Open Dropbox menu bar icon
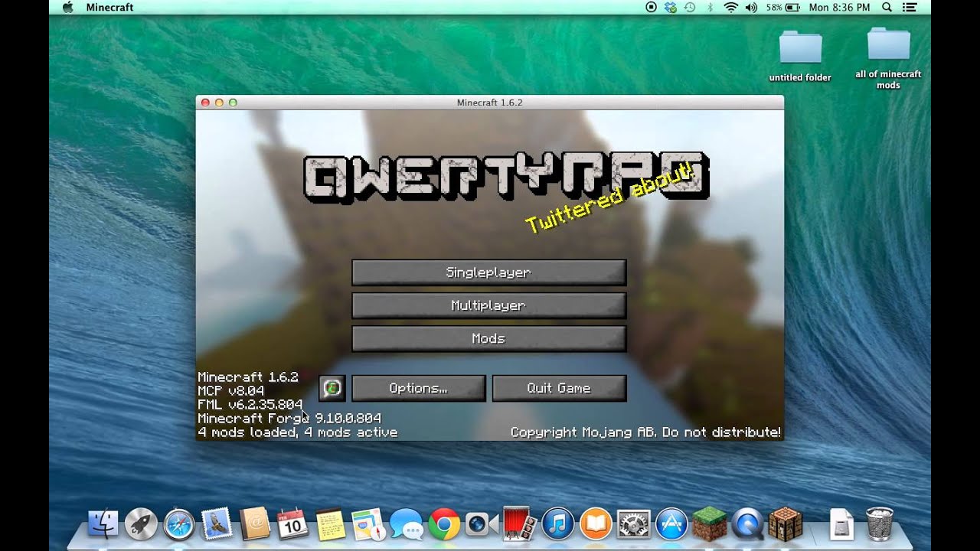The height and width of the screenshot is (551, 980). (671, 8)
